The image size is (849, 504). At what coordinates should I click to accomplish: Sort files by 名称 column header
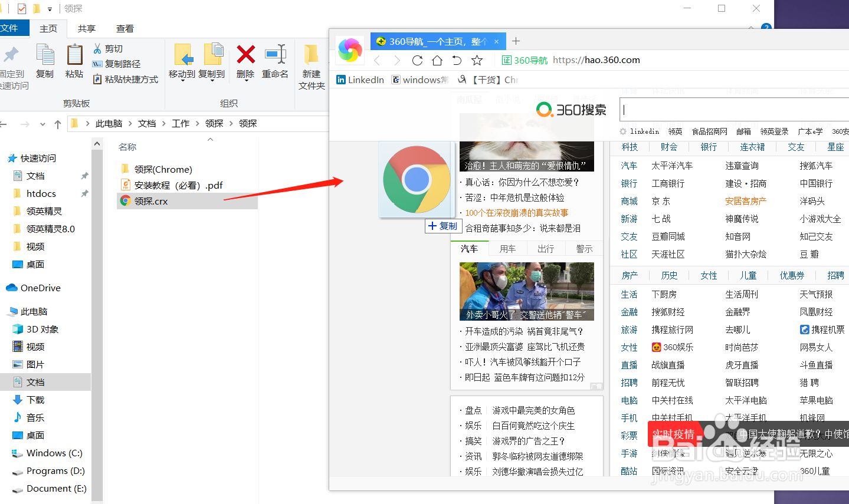click(127, 147)
